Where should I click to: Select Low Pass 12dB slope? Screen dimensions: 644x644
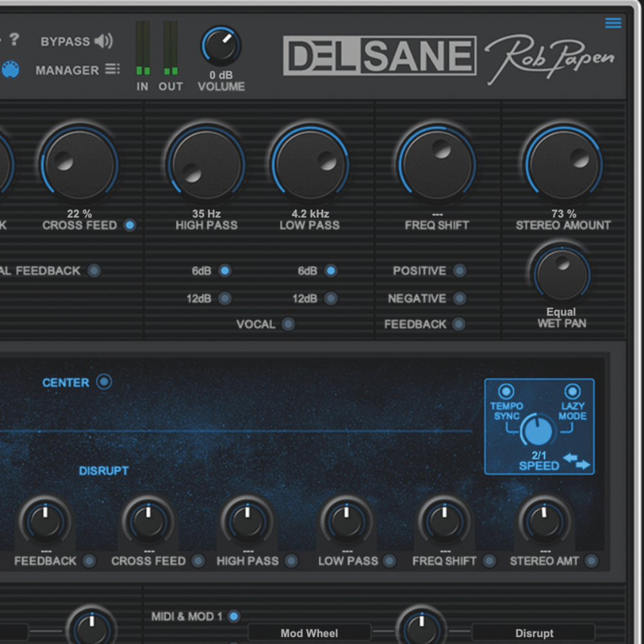pyautogui.click(x=330, y=298)
